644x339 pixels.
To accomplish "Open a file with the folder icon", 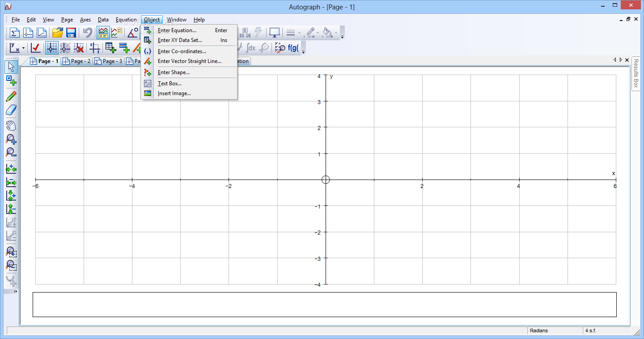I will coord(57,33).
